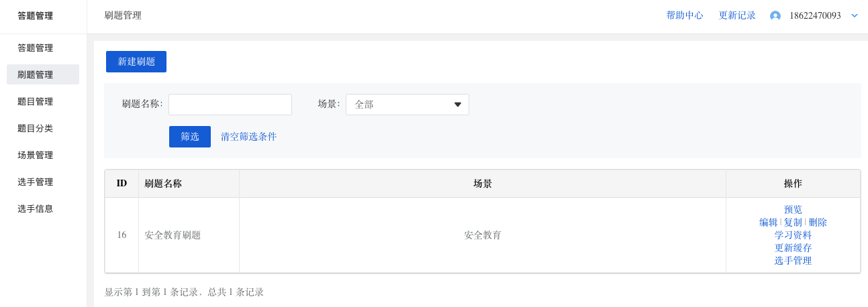
Task: View 更新记录 link in header
Action: pos(737,15)
